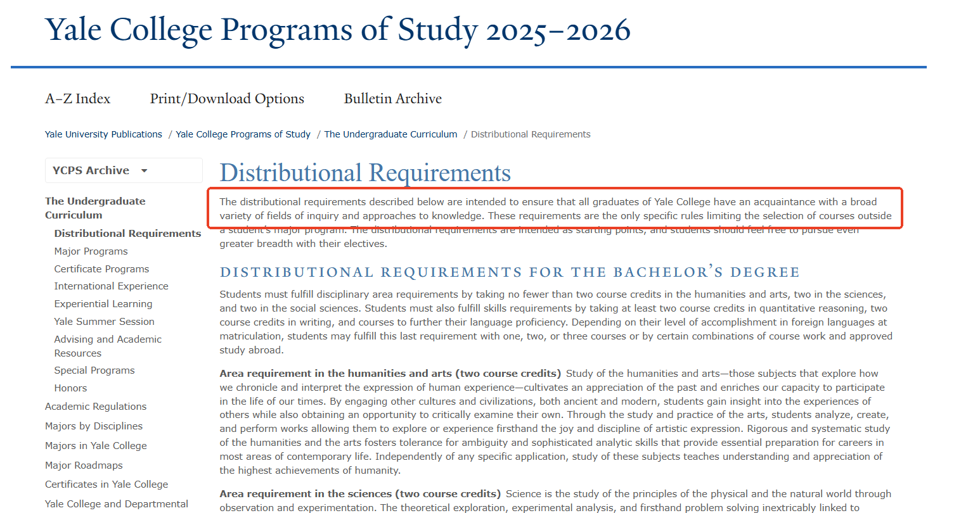Image resolution: width=980 pixels, height=513 pixels.
Task: Navigate to Yale College Programs of Study breadcrumb
Action: [243, 134]
